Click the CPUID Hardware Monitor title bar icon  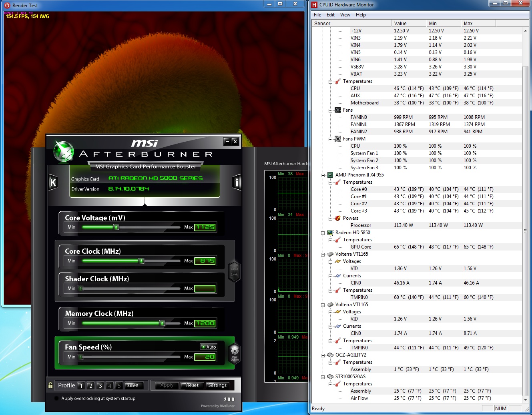[314, 5]
